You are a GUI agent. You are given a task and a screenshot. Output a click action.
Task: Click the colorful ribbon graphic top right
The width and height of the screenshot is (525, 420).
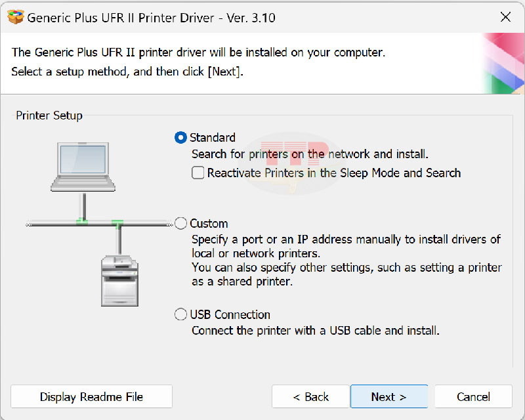coord(505,64)
